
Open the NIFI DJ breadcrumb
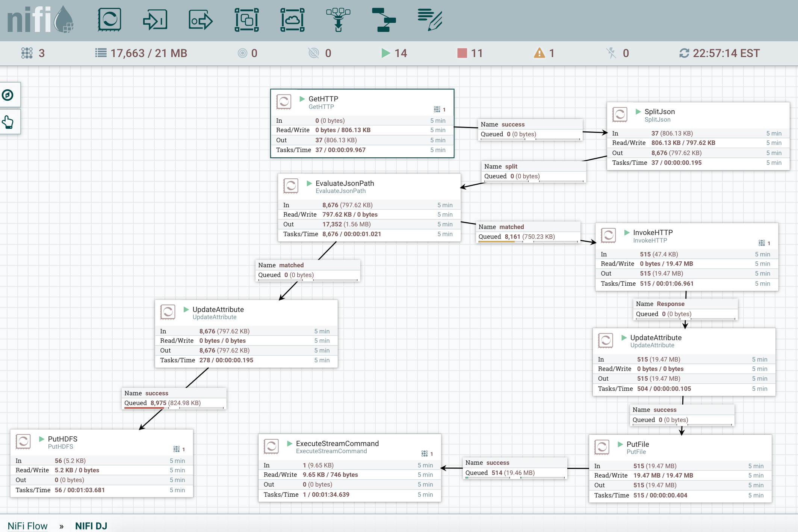[x=91, y=526]
